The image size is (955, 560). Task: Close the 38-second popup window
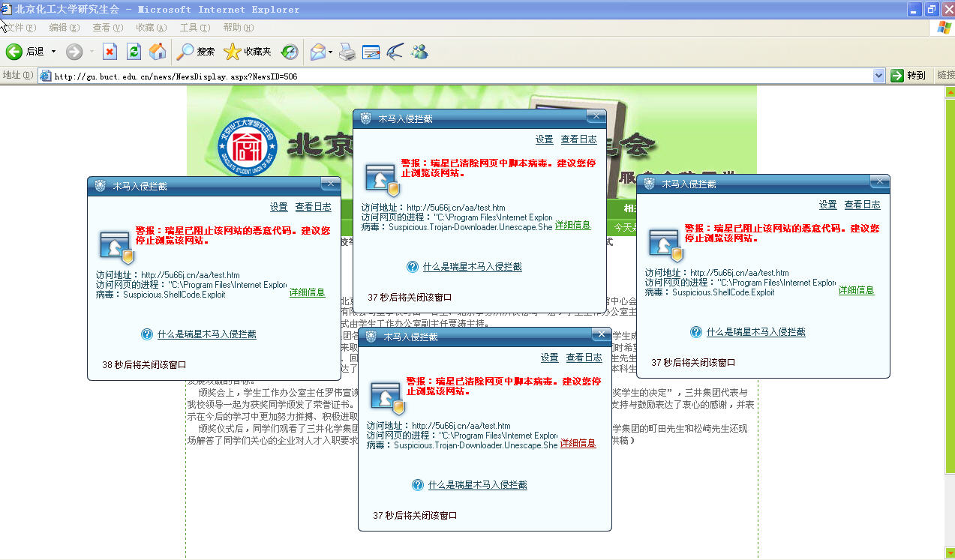[x=330, y=184]
